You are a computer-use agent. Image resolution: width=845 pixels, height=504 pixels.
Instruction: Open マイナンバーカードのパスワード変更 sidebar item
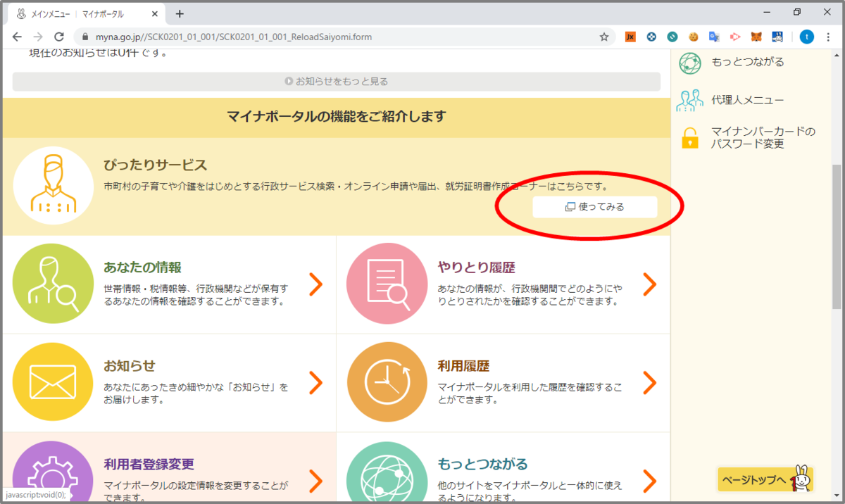tap(763, 138)
